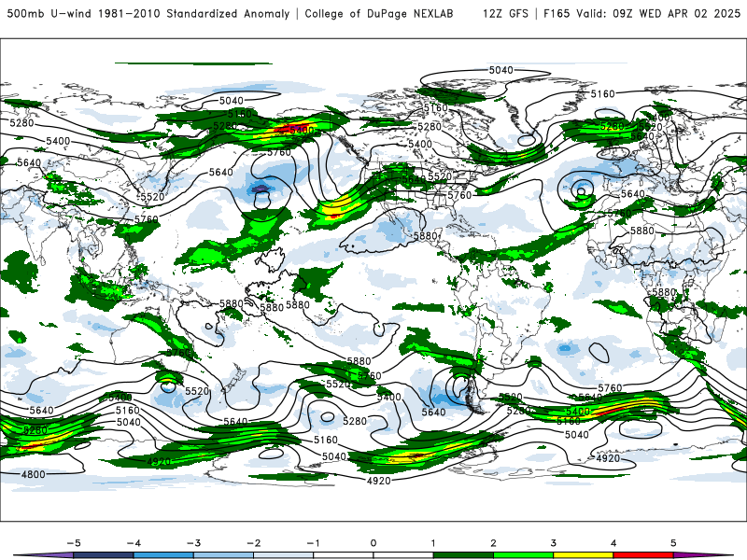The image size is (747, 560).
Task: Click the "0" colorbar tick label
Action: (373, 543)
